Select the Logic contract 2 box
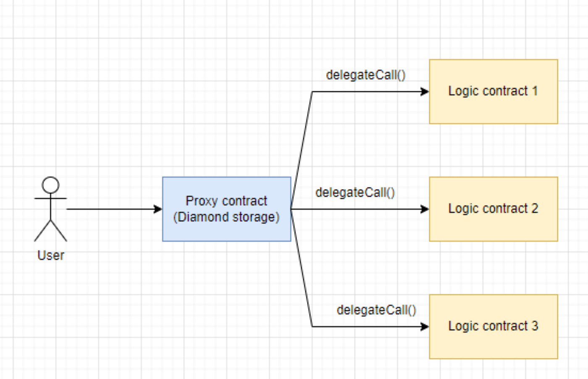Screen dimensions: 588x379 (493, 209)
